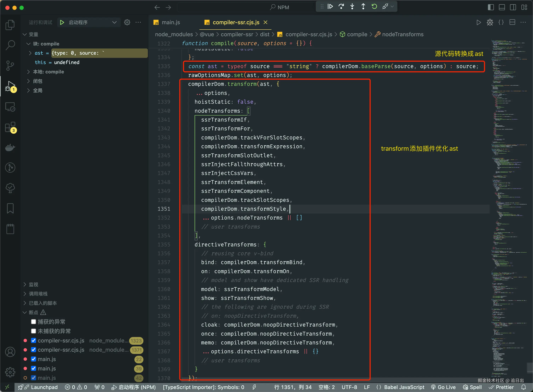Open the Extensions view in activity bar
The width and height of the screenshot is (533, 392).
(10, 127)
